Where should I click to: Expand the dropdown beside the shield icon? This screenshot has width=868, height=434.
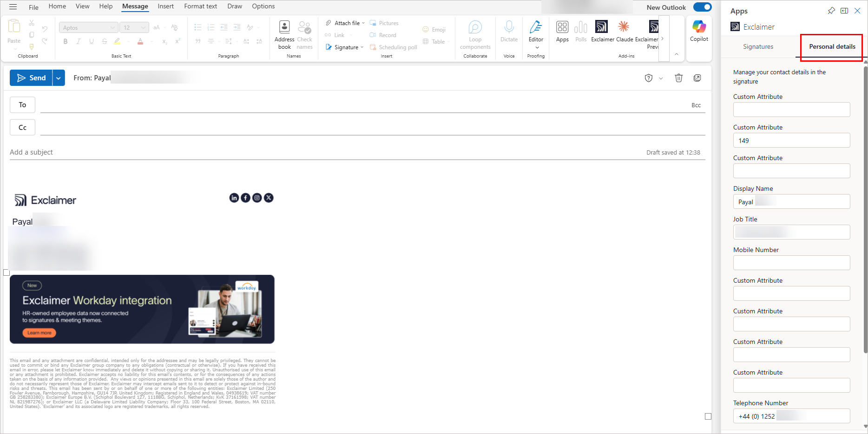661,78
